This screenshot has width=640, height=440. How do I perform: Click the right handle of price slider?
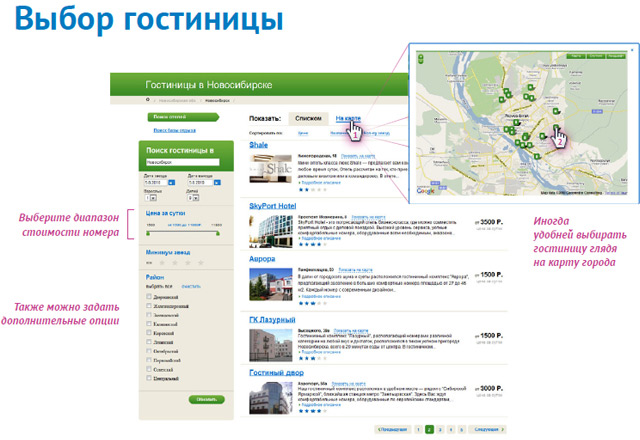pos(218,233)
